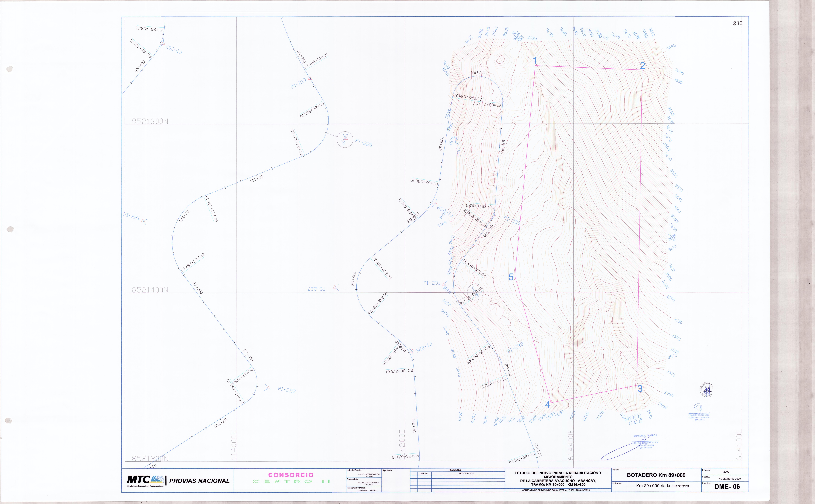Click the PI-222 intersection label
The width and height of the screenshot is (815, 504).
[287, 390]
